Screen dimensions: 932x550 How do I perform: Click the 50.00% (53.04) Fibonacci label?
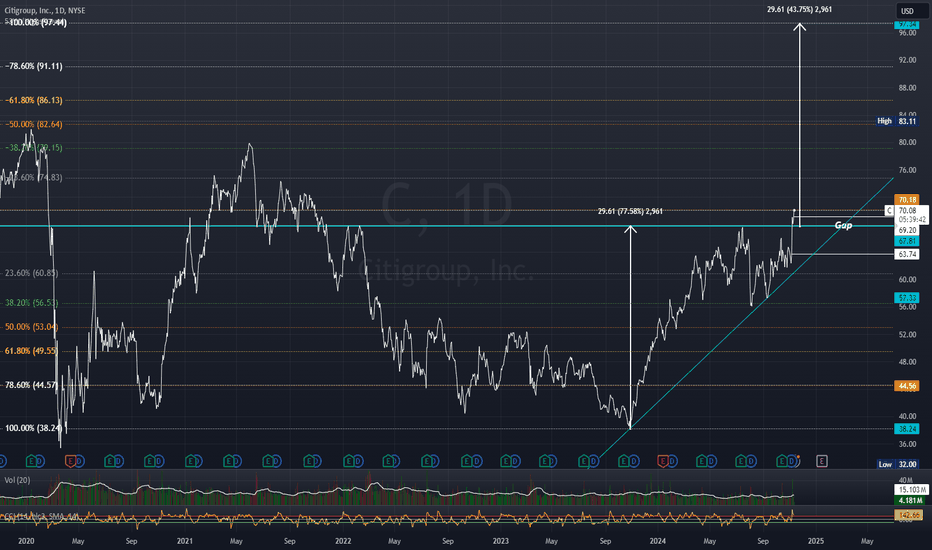tap(32, 326)
